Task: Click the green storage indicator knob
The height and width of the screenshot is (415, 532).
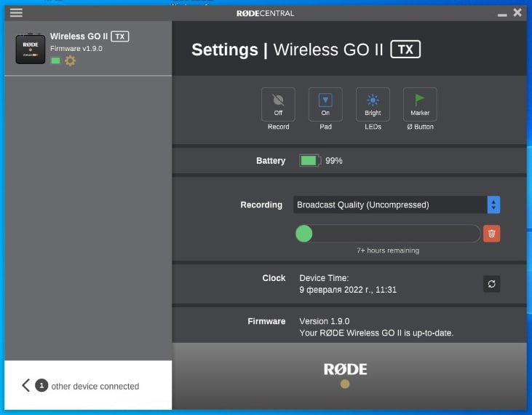Action: pos(304,234)
